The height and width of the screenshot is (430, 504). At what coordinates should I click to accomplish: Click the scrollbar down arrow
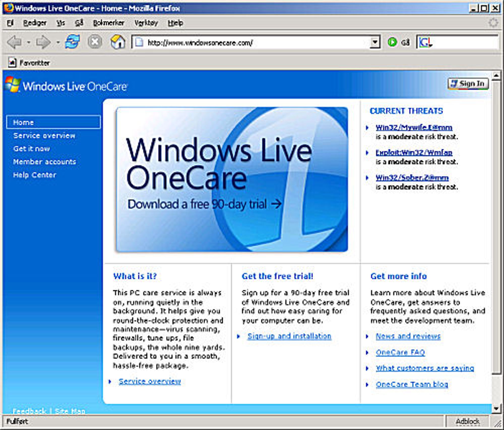(x=496, y=408)
